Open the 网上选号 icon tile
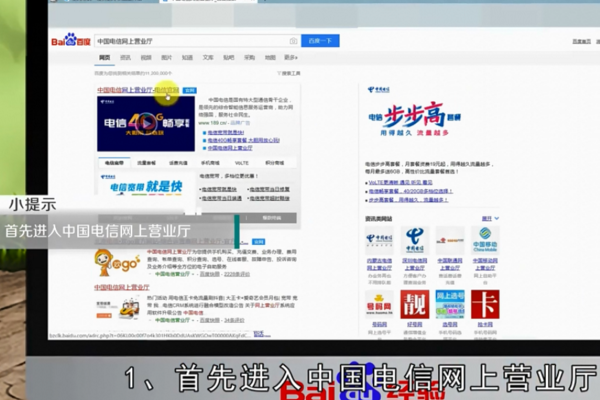This screenshot has height=400, width=600. point(450,304)
